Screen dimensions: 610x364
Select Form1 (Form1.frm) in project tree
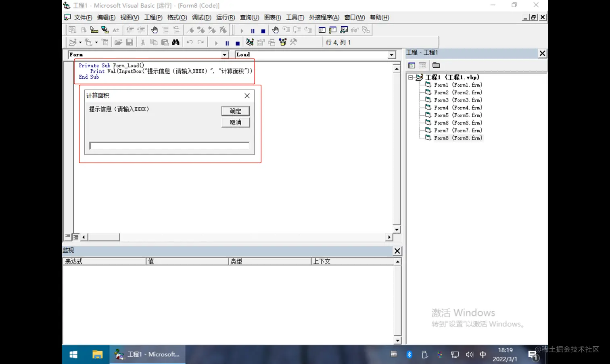pyautogui.click(x=458, y=85)
